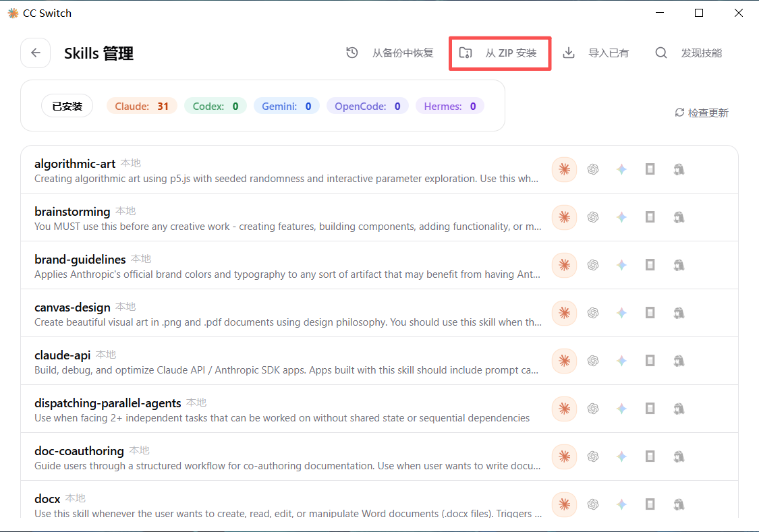Viewport: 759px width, 532px height.
Task: Toggle Gemini icon for canvas-design
Action: click(x=621, y=313)
